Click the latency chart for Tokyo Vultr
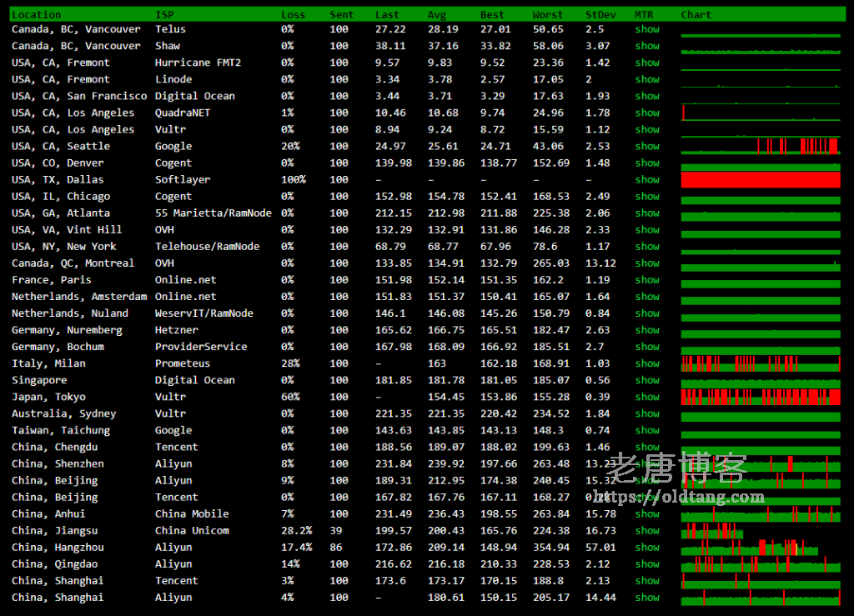Image resolution: width=854 pixels, height=616 pixels. [x=761, y=398]
